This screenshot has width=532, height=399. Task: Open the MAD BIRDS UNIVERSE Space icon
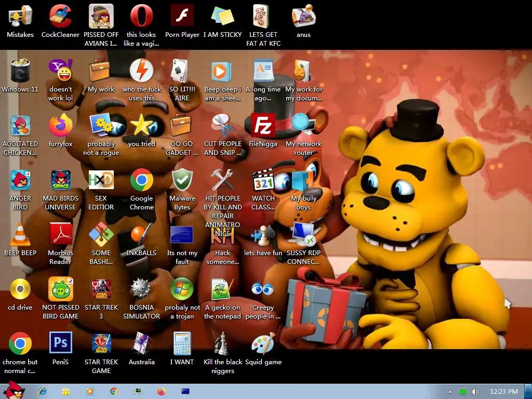(60, 180)
